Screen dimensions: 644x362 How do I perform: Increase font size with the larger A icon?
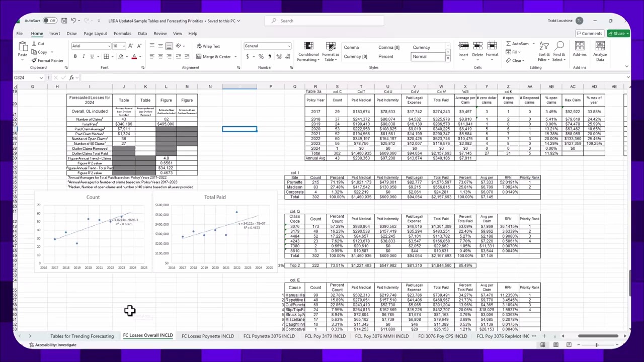[130, 46]
